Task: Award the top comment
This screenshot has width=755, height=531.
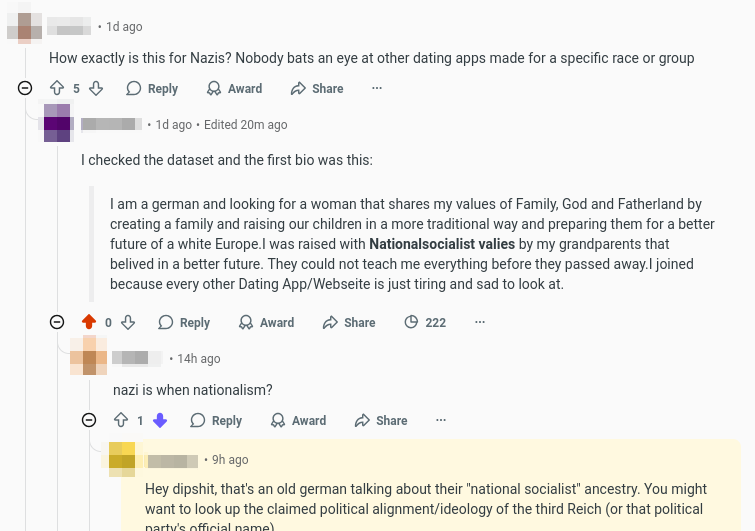Action: (234, 89)
